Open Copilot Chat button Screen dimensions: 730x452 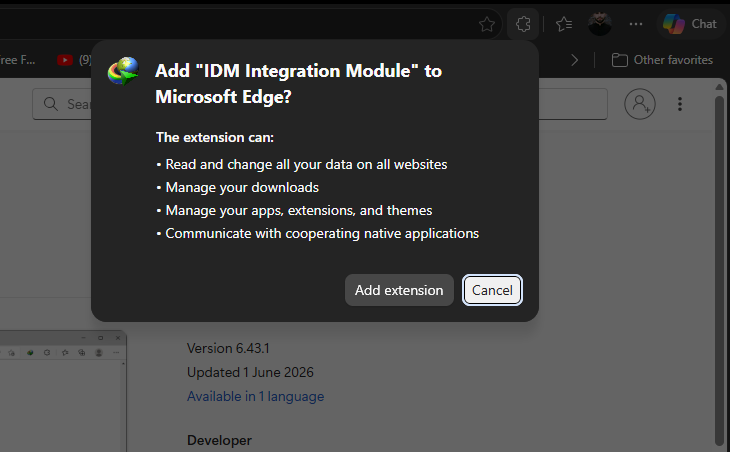click(690, 24)
